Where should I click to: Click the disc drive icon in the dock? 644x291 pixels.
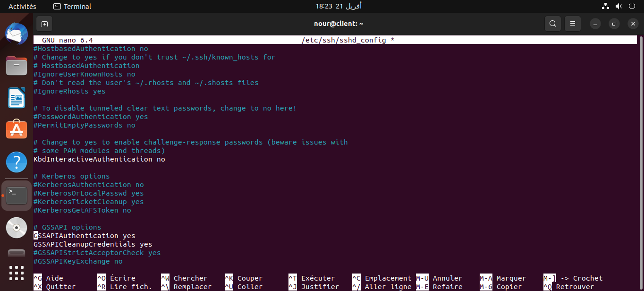click(16, 228)
